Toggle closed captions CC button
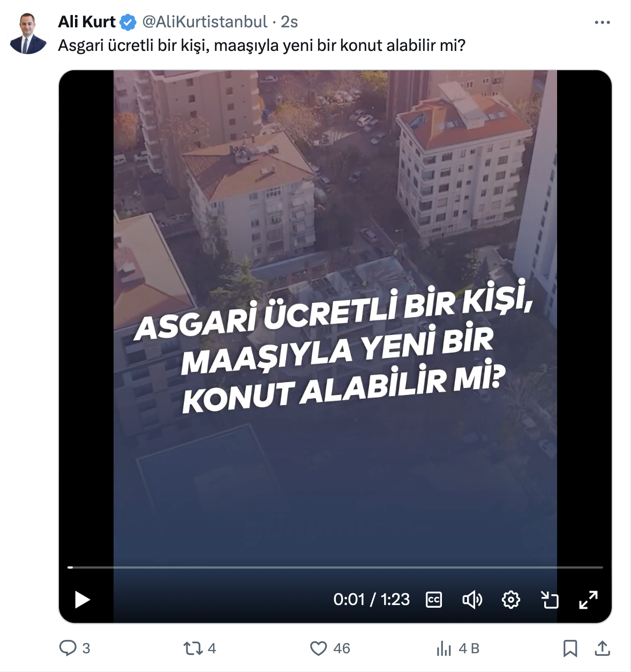The image size is (631, 672). point(434,600)
